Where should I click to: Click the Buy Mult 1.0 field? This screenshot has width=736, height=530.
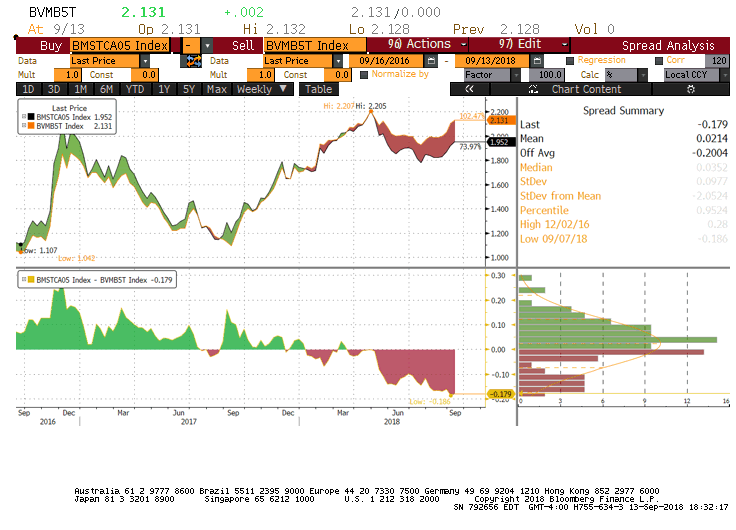(x=68, y=75)
